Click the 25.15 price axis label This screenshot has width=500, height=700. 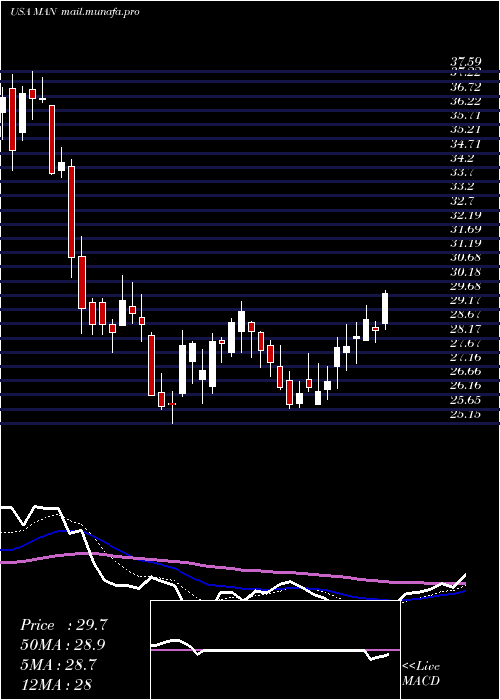(466, 414)
